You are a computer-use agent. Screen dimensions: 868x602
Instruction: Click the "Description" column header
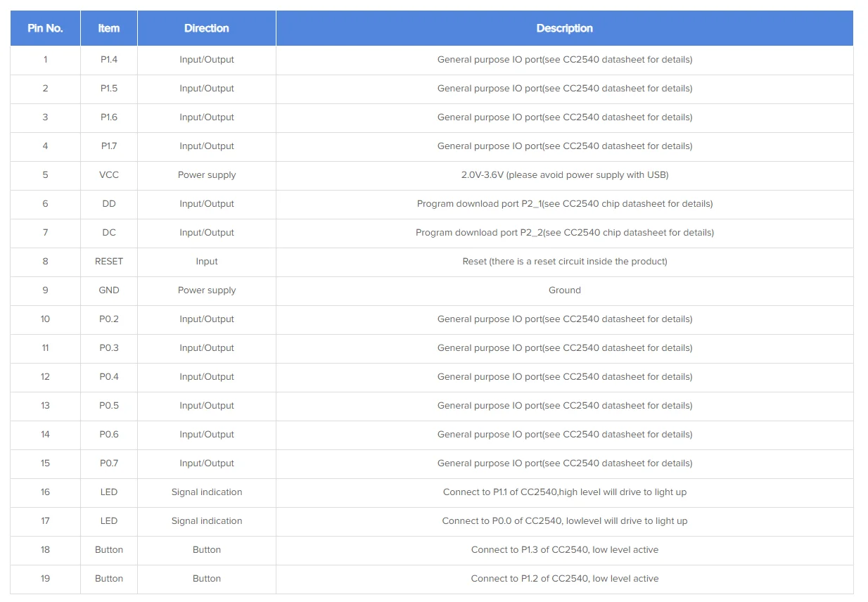(x=565, y=28)
